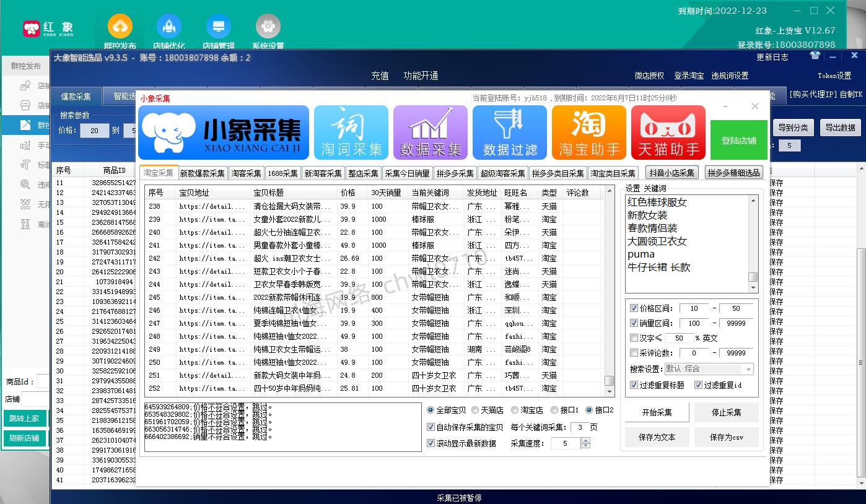Open the 搜索设置 默认综合 dropdown

709,369
